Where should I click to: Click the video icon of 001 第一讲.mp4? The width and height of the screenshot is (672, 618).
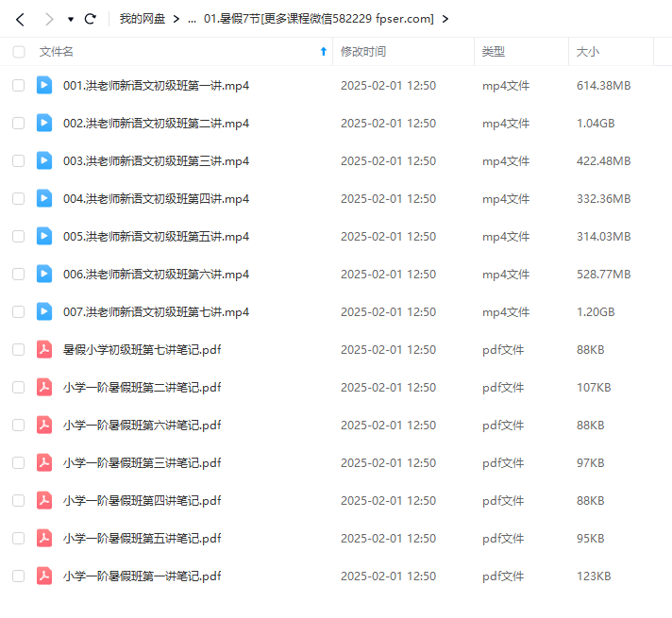[44, 85]
